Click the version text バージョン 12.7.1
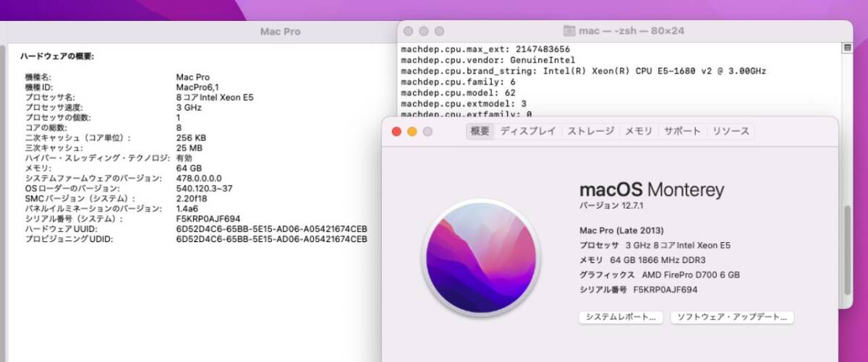Image resolution: width=868 pixels, height=362 pixels. point(610,206)
